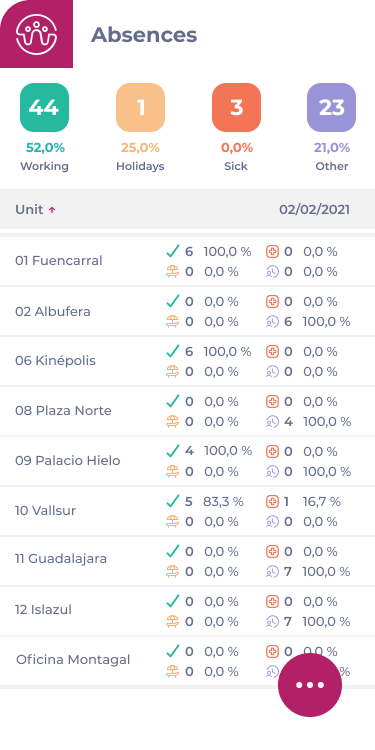The image size is (375, 750).
Task: Open the 02 Albufera row
Action: point(188,311)
